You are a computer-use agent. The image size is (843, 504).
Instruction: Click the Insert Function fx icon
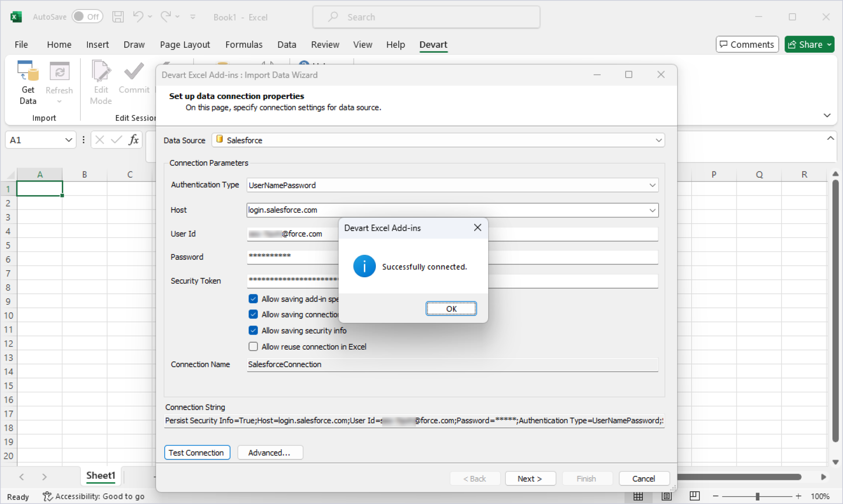(133, 140)
